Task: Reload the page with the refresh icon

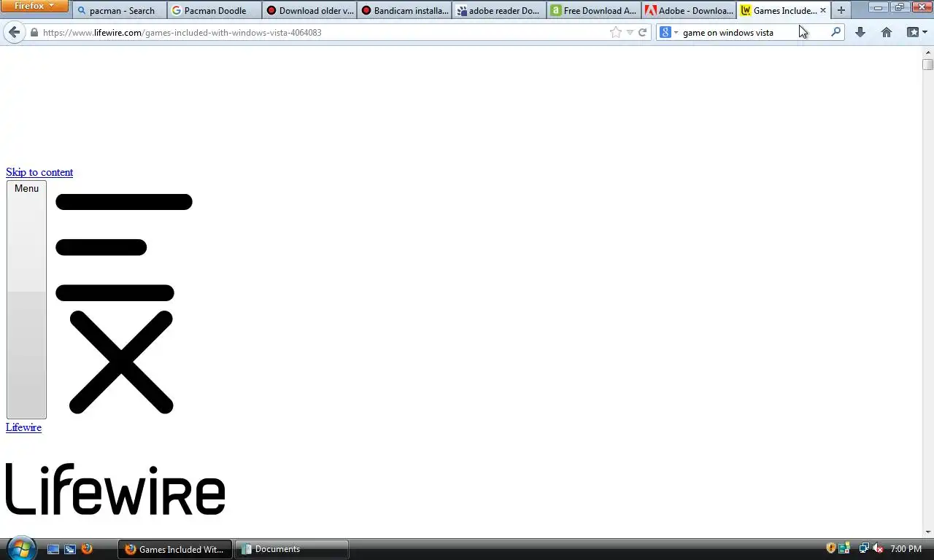Action: point(642,32)
